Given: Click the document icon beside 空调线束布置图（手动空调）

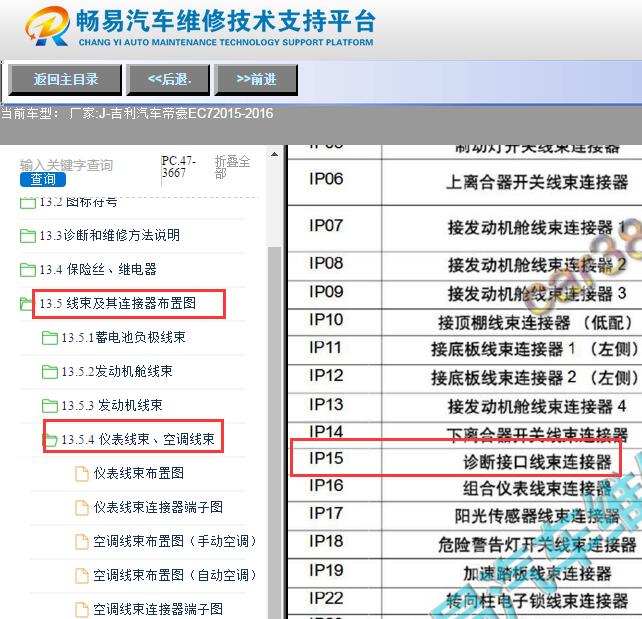Looking at the screenshot, I should pos(82,542).
